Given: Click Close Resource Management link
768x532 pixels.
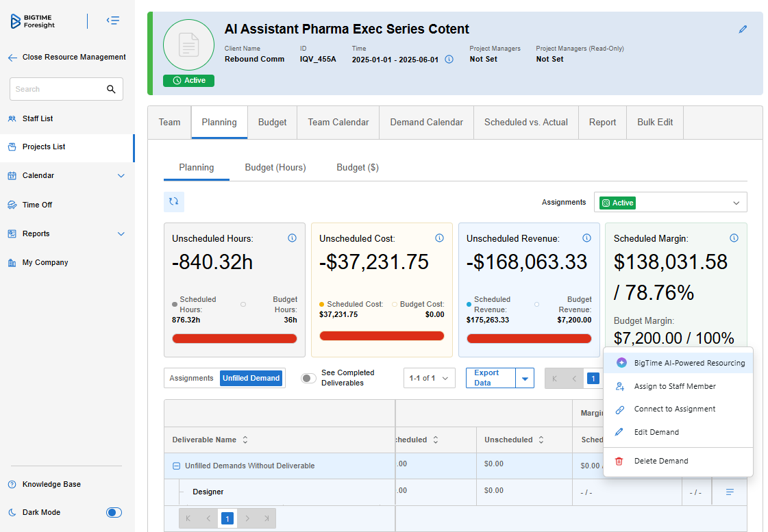Looking at the screenshot, I should 73,58.
